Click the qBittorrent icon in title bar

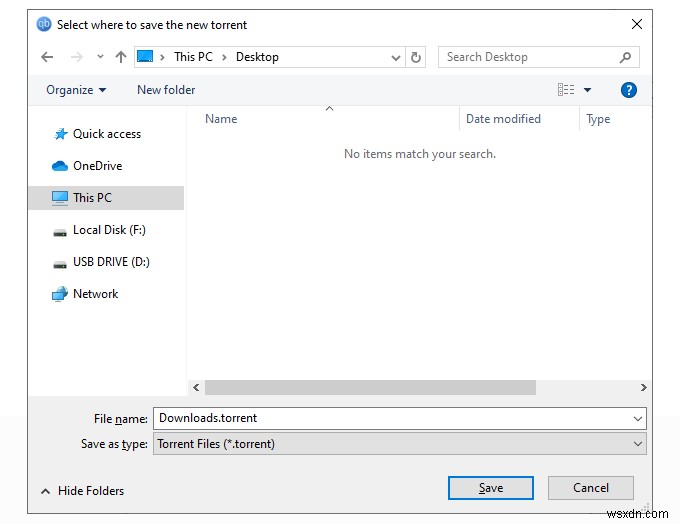[x=44, y=24]
